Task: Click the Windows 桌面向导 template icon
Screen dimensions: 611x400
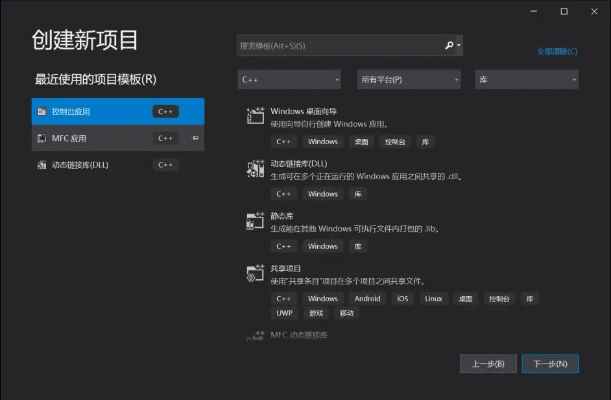Action: (x=255, y=116)
